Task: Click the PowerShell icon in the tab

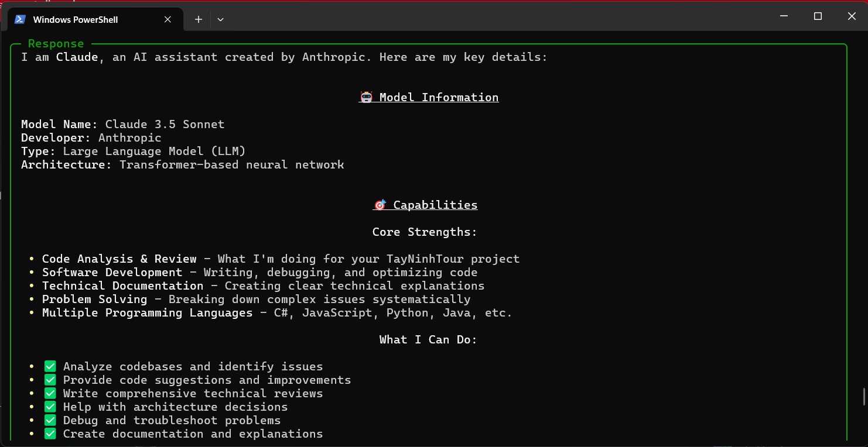Action: [20, 19]
